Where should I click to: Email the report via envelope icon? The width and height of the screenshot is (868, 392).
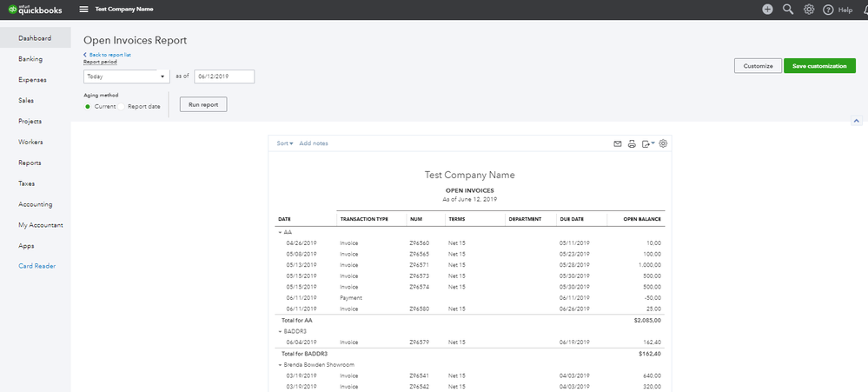(x=618, y=143)
